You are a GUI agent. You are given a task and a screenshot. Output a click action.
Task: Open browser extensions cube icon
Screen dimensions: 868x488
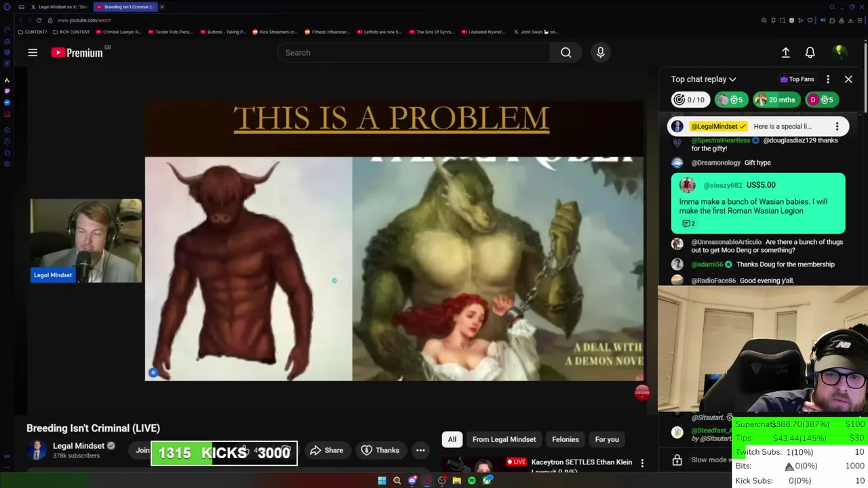pyautogui.click(x=832, y=20)
